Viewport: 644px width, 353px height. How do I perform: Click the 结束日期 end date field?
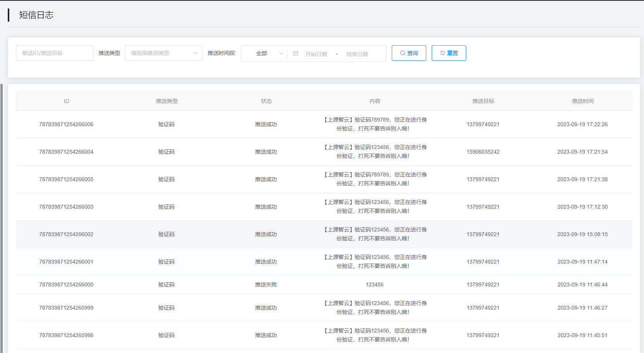coord(357,54)
